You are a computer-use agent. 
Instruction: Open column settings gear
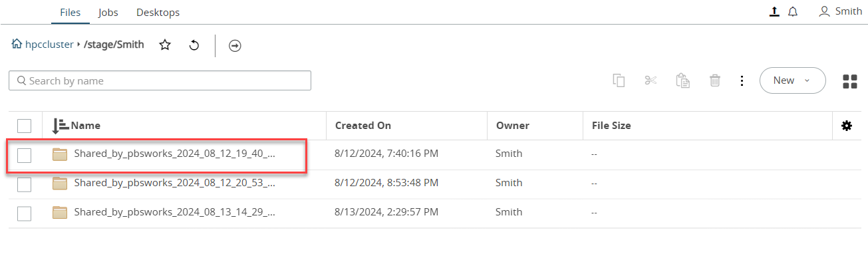847,126
